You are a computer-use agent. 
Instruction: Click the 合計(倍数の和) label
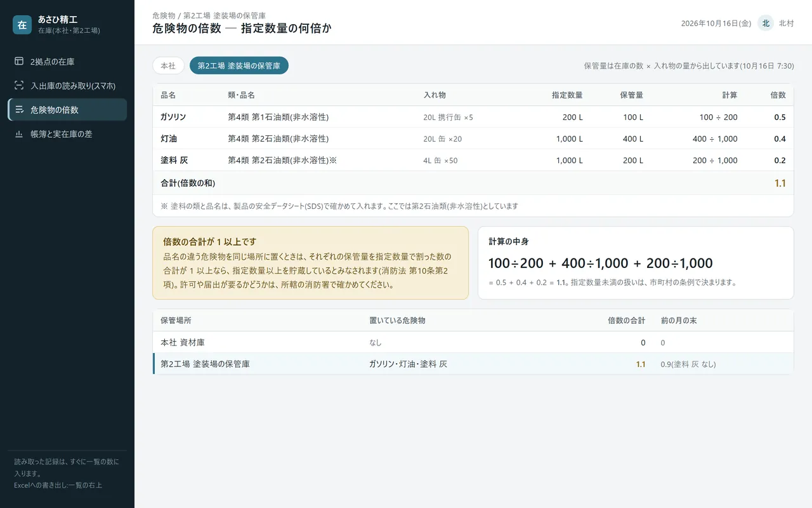[188, 183]
